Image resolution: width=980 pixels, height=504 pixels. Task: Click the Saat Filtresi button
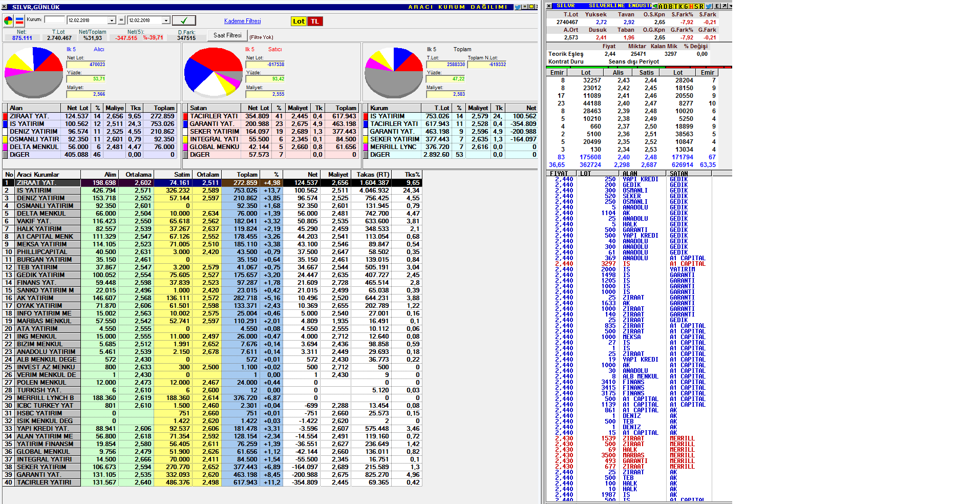(227, 35)
